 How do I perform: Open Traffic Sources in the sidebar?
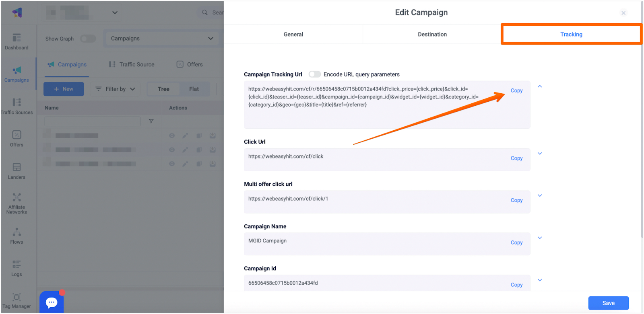[x=17, y=106]
